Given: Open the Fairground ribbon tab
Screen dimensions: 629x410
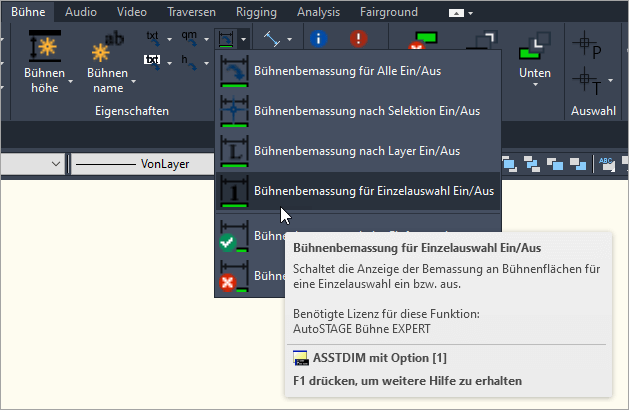Looking at the screenshot, I should pyautogui.click(x=390, y=12).
